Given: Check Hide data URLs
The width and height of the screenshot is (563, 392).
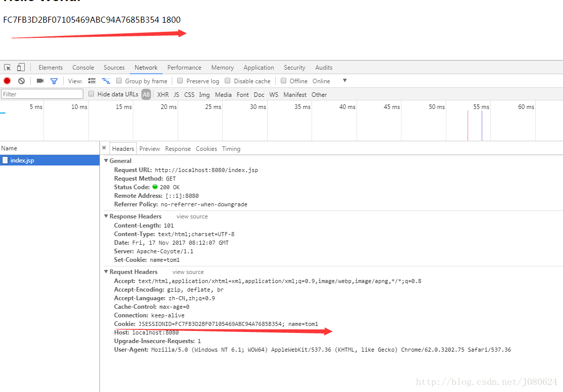Looking at the screenshot, I should point(91,94).
